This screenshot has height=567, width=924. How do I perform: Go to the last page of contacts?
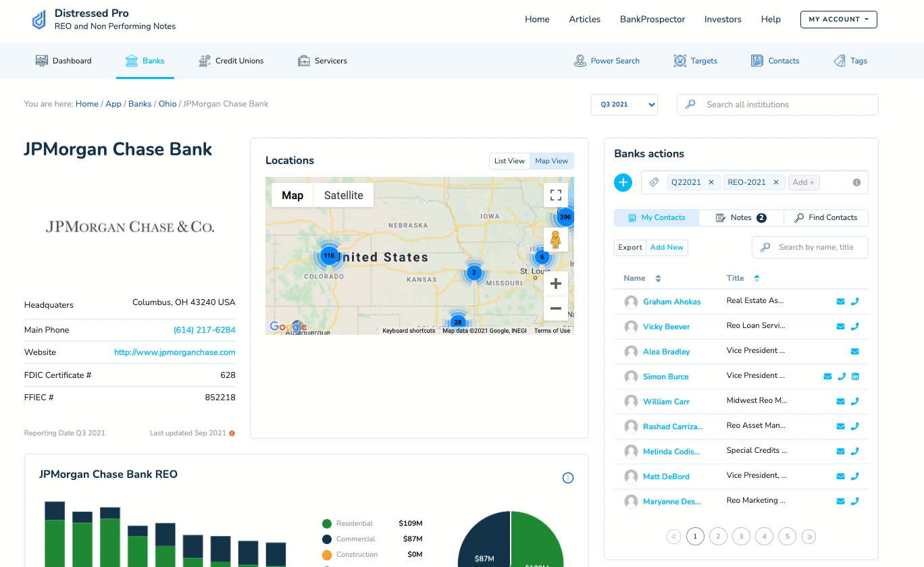tap(809, 537)
